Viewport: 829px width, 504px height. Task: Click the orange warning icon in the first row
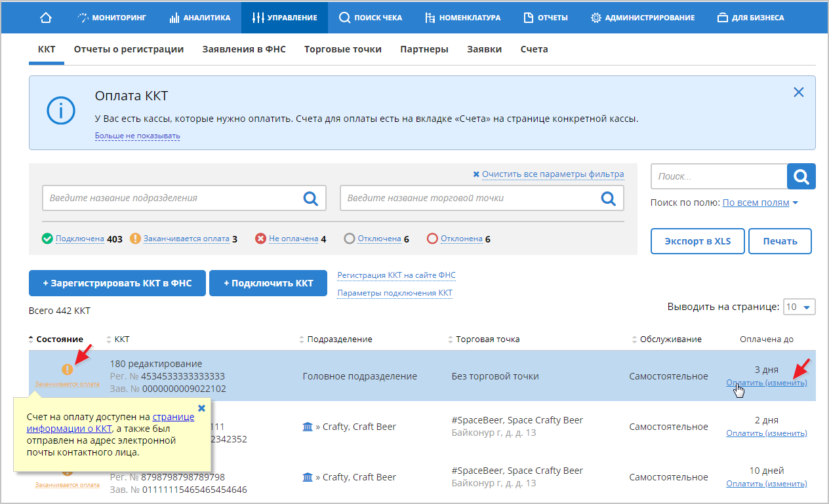click(x=67, y=370)
